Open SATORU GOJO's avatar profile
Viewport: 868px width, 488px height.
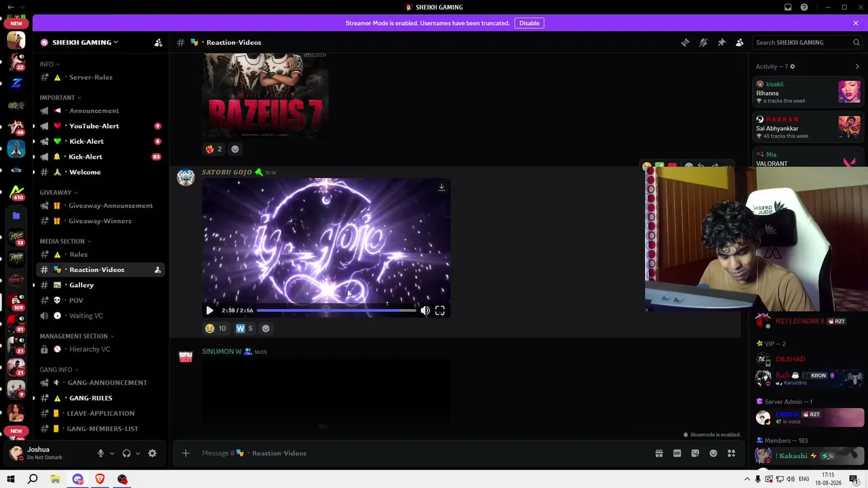pos(185,178)
